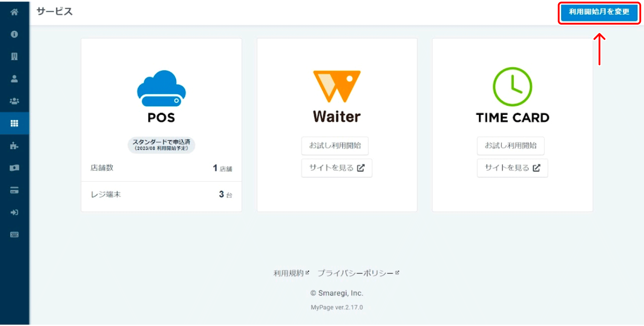644x326 pixels.
Task: Open the info circle sidebar icon
Action: tap(14, 34)
